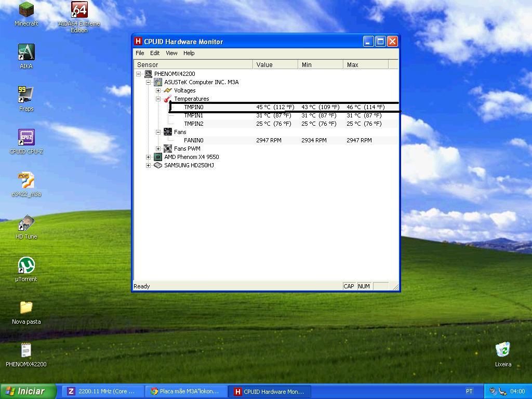Select the CPUID CPU-Z desktop shortcut
Image resolution: width=532 pixels, height=399 pixels.
[26, 141]
